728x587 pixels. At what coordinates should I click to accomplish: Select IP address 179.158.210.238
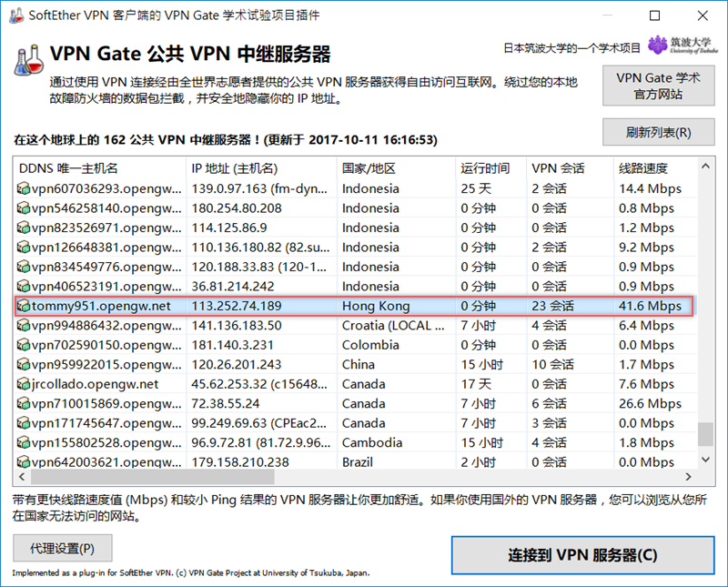pos(240,462)
